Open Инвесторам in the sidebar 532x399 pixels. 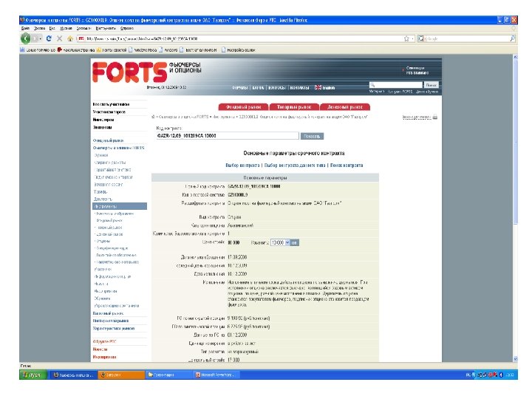tap(103, 120)
